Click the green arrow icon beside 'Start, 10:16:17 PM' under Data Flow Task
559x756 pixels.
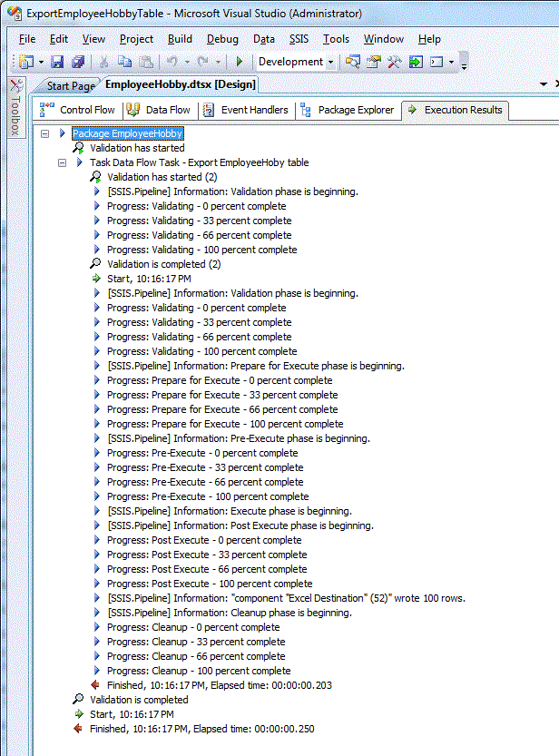(96, 279)
